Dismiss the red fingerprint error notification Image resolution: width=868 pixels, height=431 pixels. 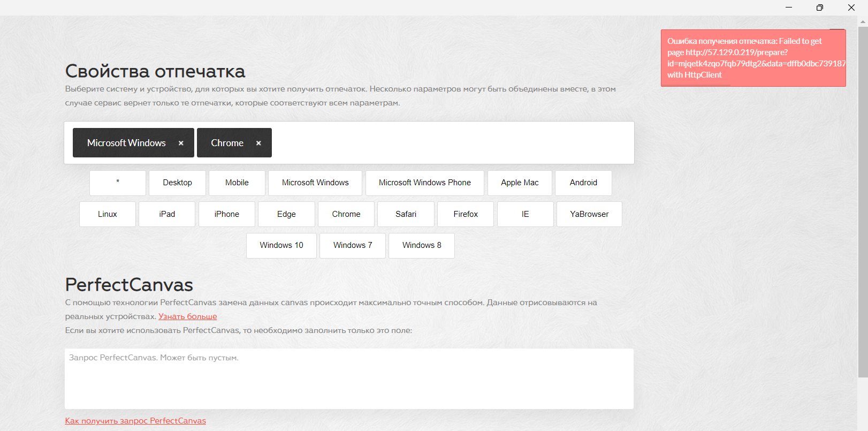click(x=753, y=58)
